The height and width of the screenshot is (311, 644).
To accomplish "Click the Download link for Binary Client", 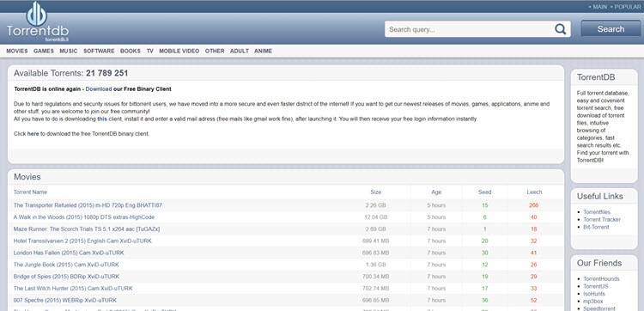I will pos(99,88).
